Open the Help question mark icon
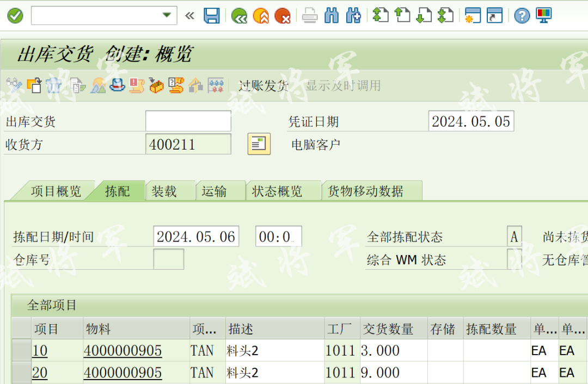The image size is (588, 384). (x=522, y=16)
